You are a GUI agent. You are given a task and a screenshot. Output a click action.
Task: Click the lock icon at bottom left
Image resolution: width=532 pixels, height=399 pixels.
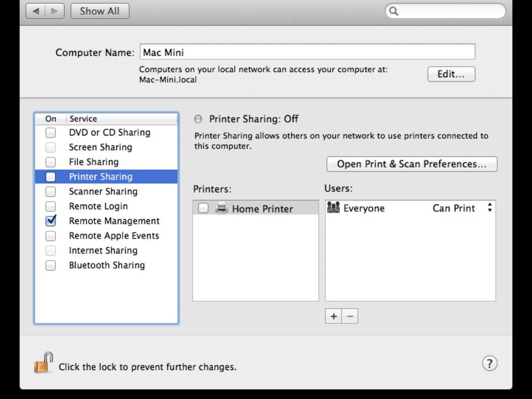[43, 363]
